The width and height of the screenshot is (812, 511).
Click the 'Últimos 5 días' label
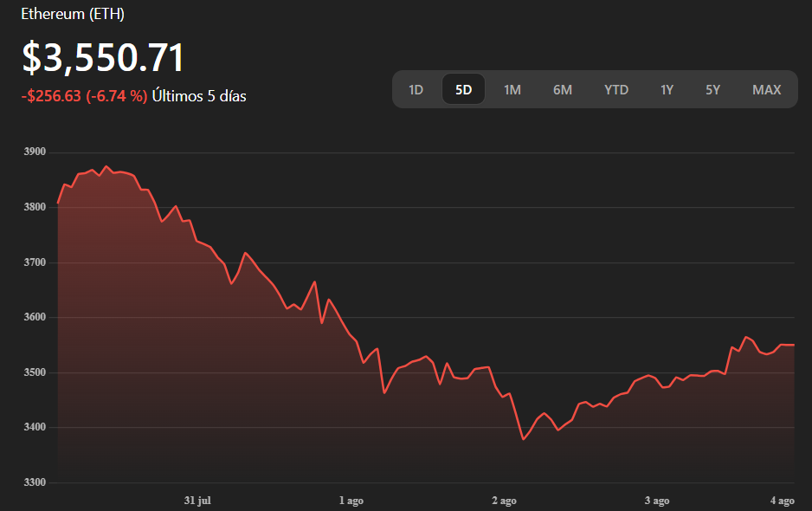(199, 96)
